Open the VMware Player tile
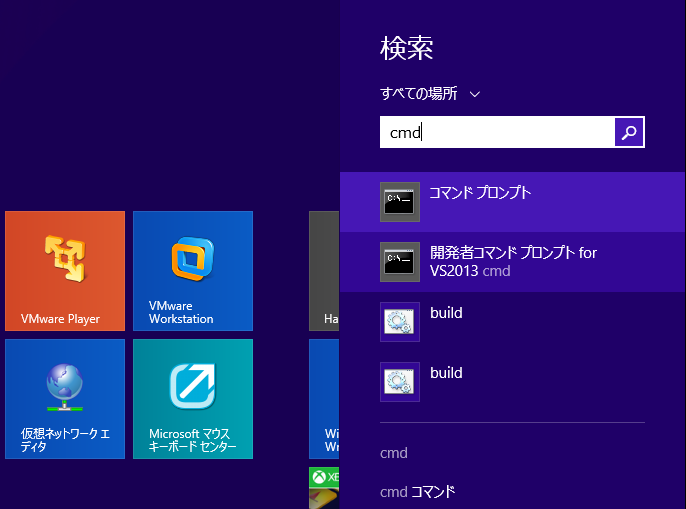686x509 pixels. (65, 270)
